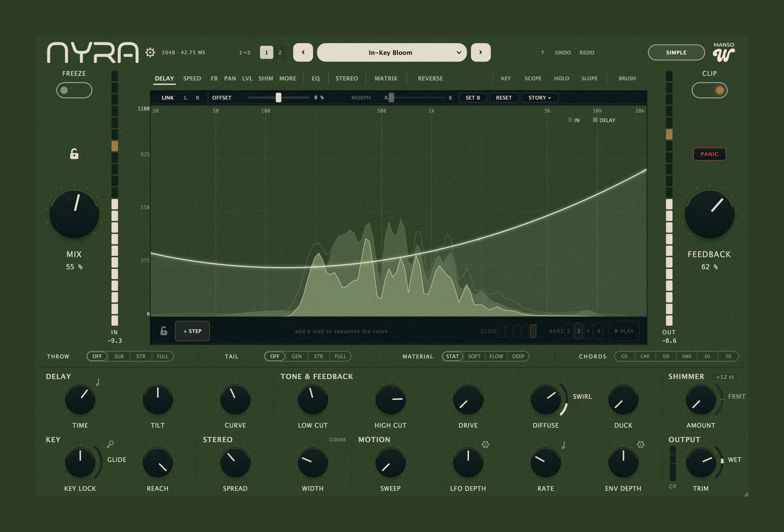
Task: Open the In-Key Bloom preset dropdown
Action: point(392,52)
